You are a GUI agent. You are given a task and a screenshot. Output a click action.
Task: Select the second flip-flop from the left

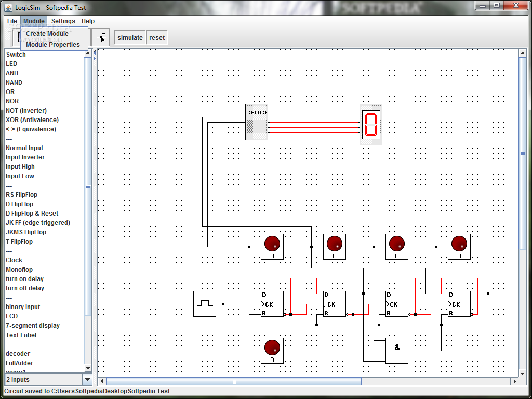pyautogui.click(x=335, y=304)
